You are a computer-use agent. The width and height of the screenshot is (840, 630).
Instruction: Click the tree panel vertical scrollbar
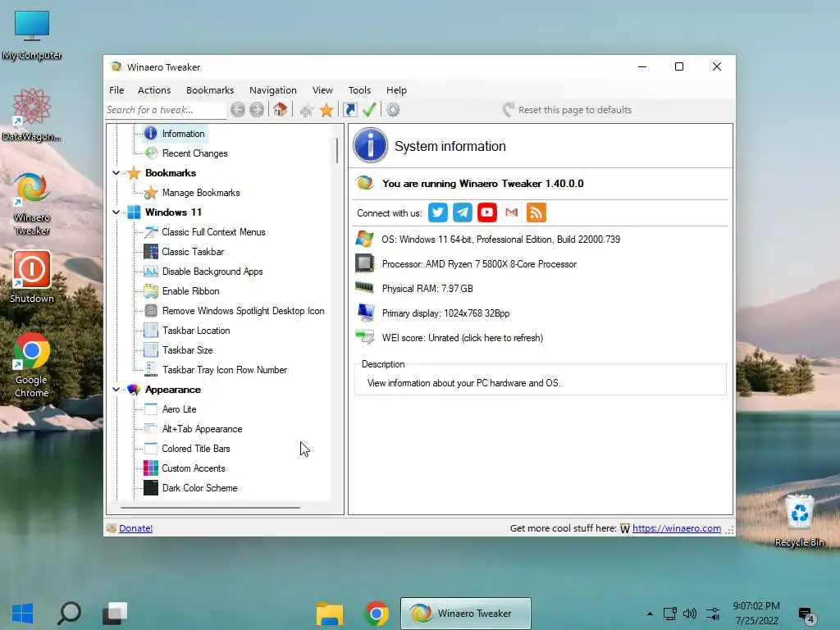coord(337,151)
